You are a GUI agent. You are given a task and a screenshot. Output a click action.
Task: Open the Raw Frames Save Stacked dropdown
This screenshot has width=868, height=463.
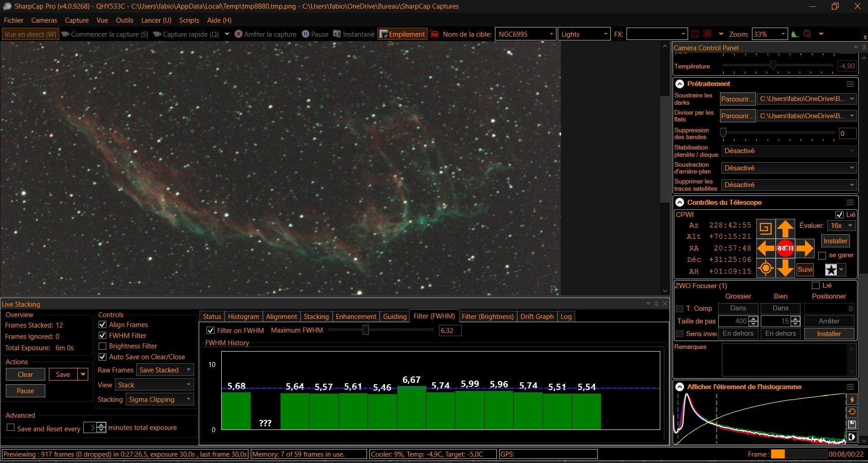(165, 370)
